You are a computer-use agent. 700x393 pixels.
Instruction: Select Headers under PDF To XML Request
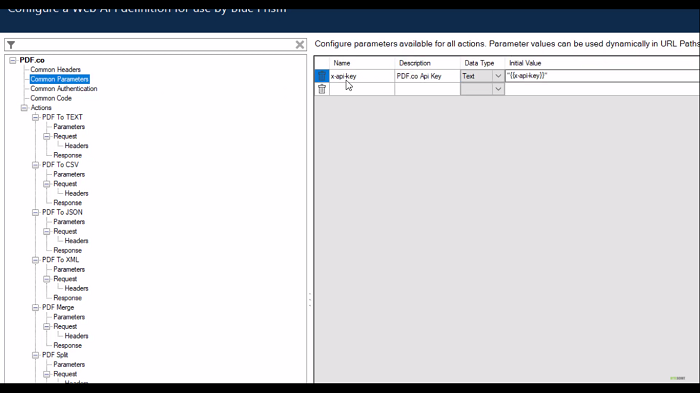(x=76, y=288)
